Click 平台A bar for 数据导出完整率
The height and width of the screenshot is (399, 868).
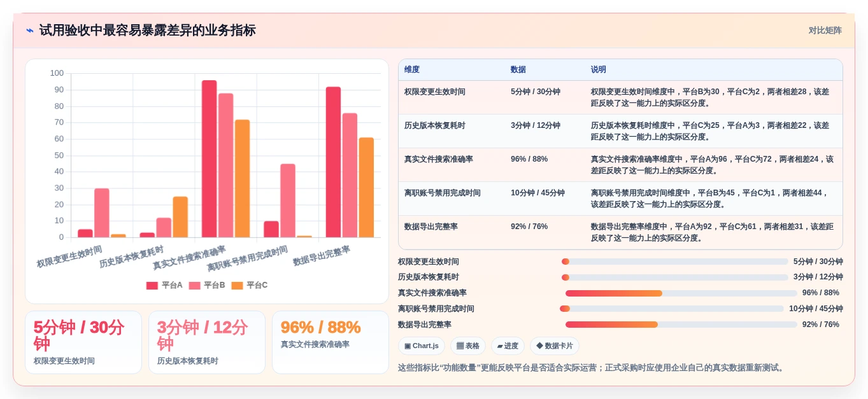click(333, 162)
